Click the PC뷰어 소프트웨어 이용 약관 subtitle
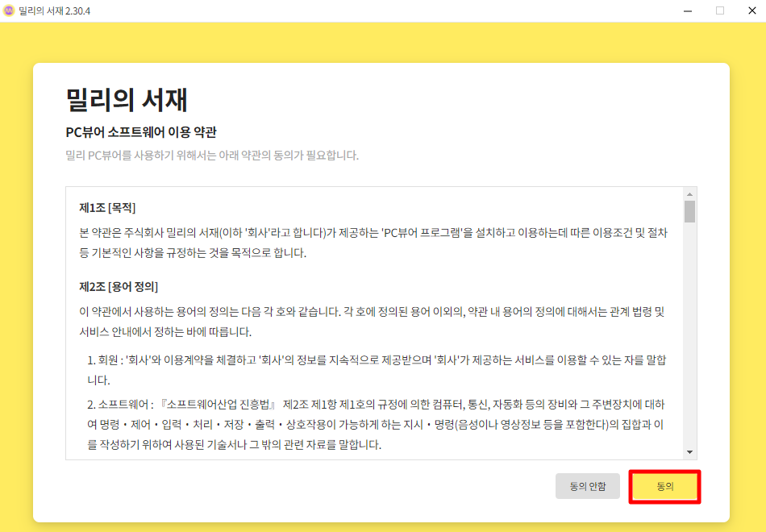 tap(141, 132)
